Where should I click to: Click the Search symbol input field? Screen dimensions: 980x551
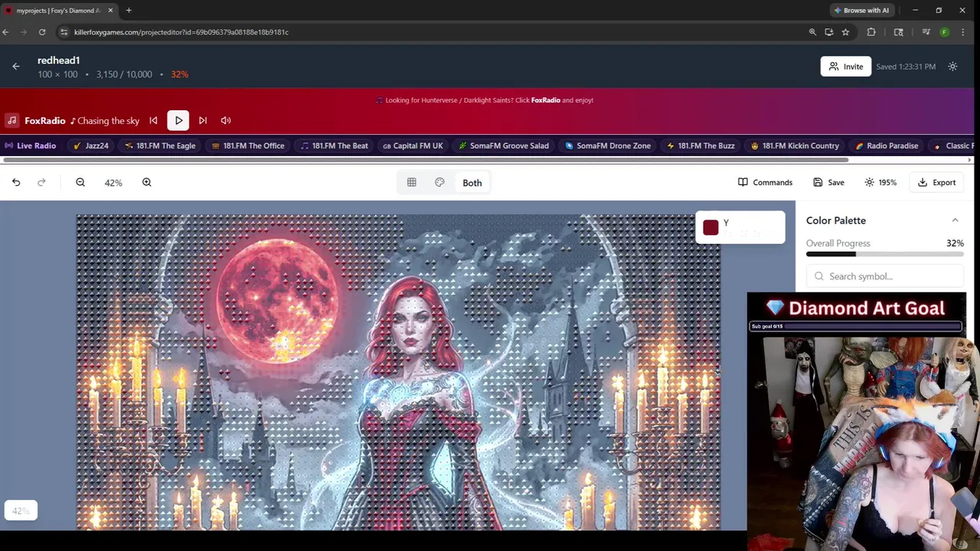pyautogui.click(x=884, y=276)
